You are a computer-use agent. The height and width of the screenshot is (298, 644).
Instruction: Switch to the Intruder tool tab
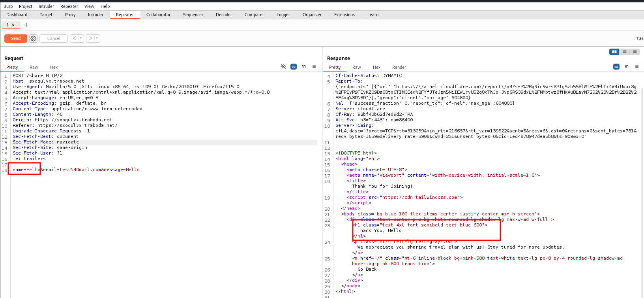coord(95,15)
